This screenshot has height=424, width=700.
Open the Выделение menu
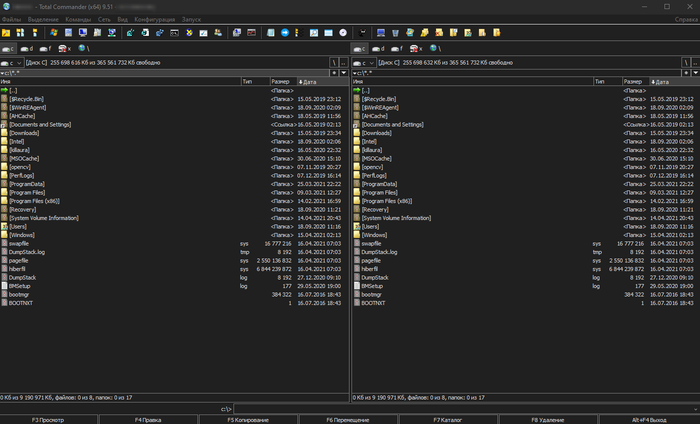(43, 20)
